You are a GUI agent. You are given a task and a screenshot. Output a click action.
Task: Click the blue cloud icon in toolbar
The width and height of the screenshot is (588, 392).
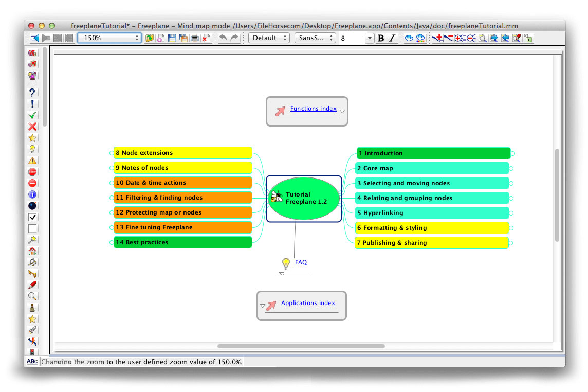pos(409,38)
